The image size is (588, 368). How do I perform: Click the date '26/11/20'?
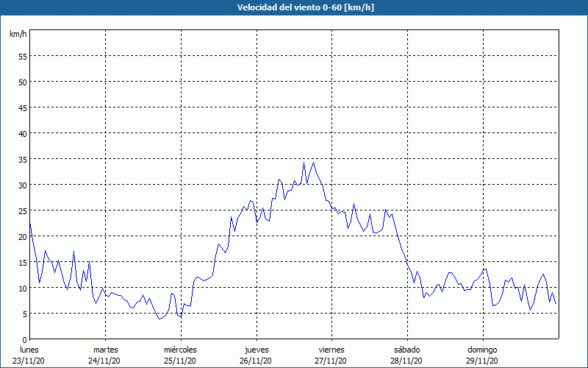(255, 361)
